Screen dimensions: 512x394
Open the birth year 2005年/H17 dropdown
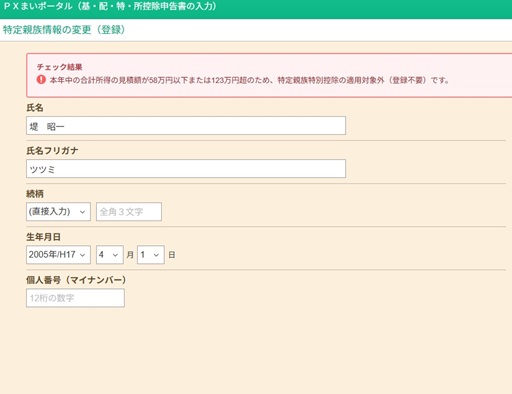pyautogui.click(x=58, y=255)
